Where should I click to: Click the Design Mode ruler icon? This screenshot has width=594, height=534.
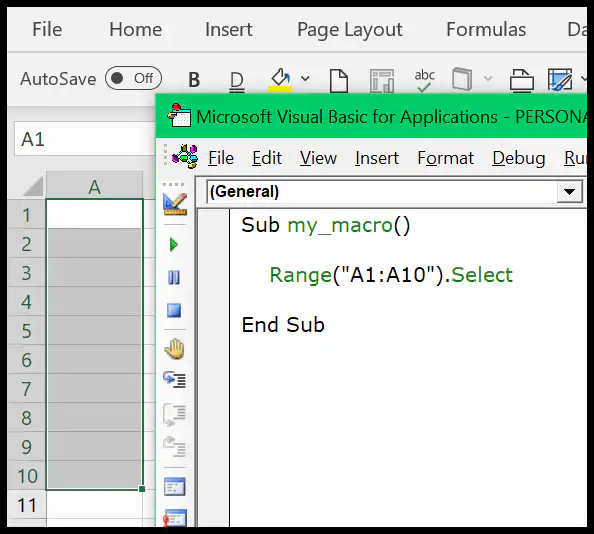pyautogui.click(x=175, y=204)
